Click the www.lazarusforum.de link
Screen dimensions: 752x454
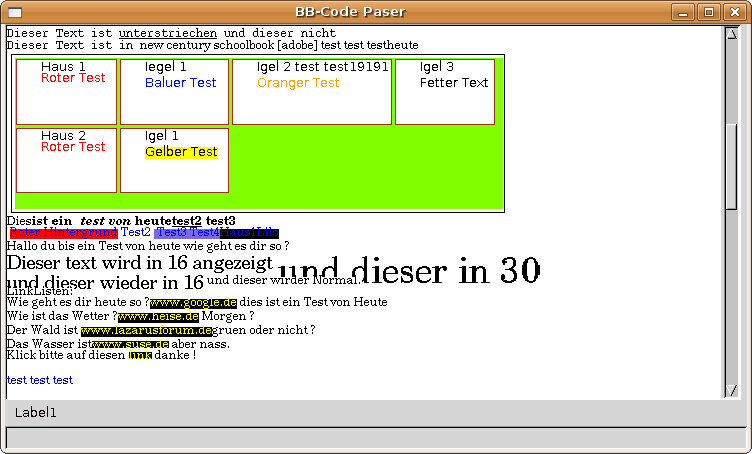tap(147, 331)
